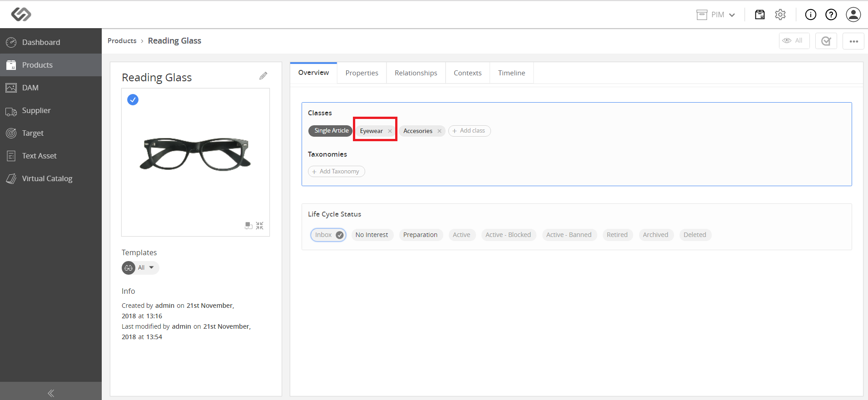
Task: Switch to the Properties tab
Action: [362, 73]
